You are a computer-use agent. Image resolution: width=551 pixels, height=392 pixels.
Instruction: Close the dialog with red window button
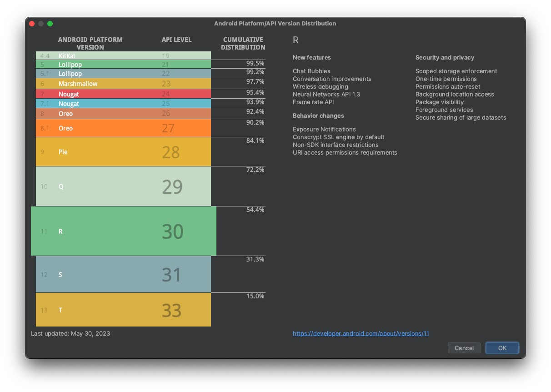click(x=32, y=24)
